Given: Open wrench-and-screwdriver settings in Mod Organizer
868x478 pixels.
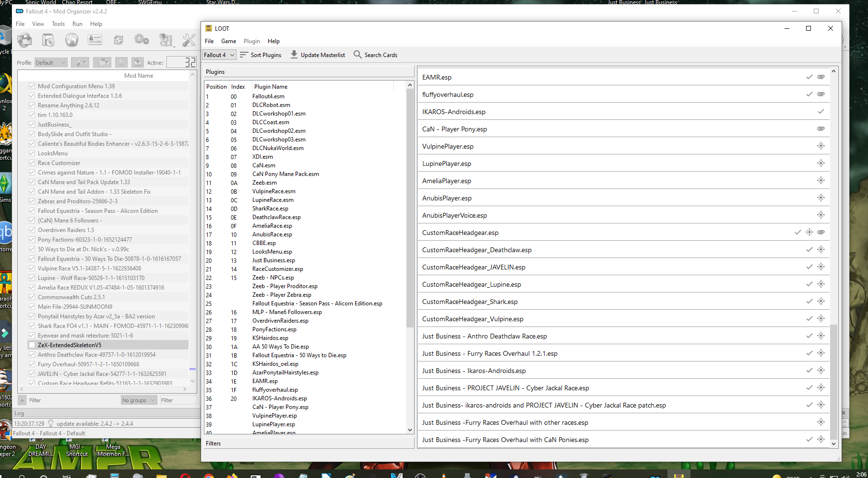Looking at the screenshot, I should (189, 40).
